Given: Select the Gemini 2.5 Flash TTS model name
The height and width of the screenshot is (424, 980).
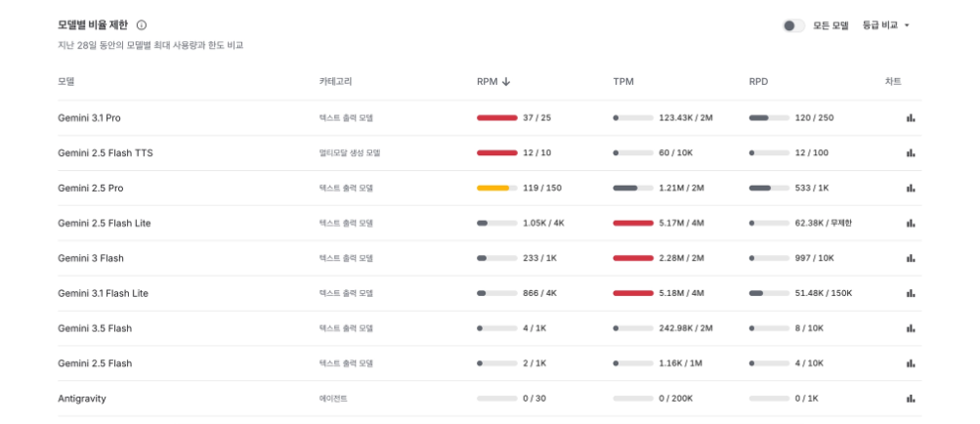Looking at the screenshot, I should click(105, 152).
